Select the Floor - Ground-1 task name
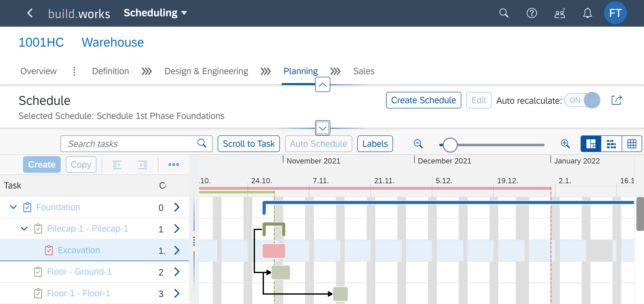 [79, 272]
